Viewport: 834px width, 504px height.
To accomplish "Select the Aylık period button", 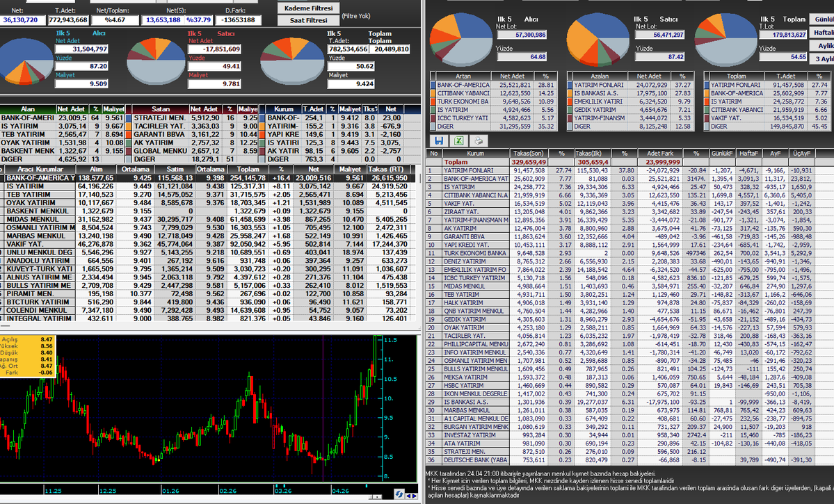I will tap(822, 46).
